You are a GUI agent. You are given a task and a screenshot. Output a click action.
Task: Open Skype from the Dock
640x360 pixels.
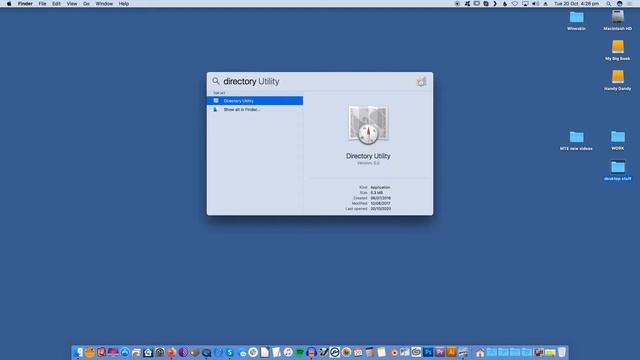(x=229, y=352)
